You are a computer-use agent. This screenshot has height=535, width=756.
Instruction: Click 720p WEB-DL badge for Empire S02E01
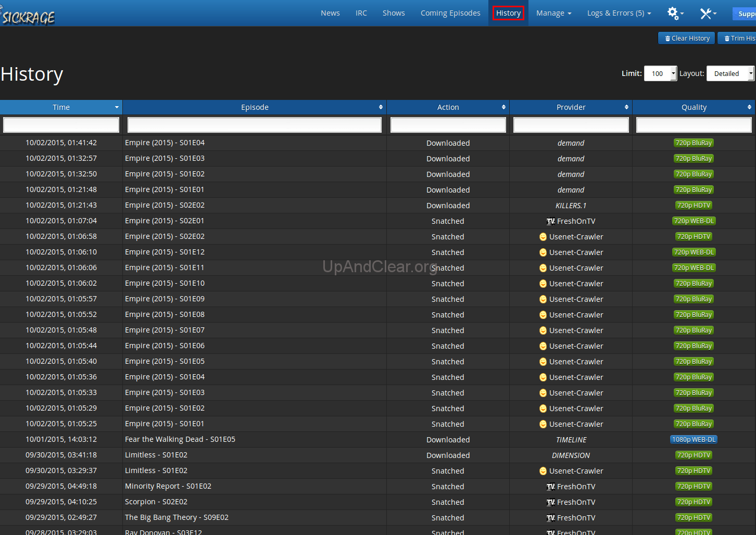(x=694, y=221)
